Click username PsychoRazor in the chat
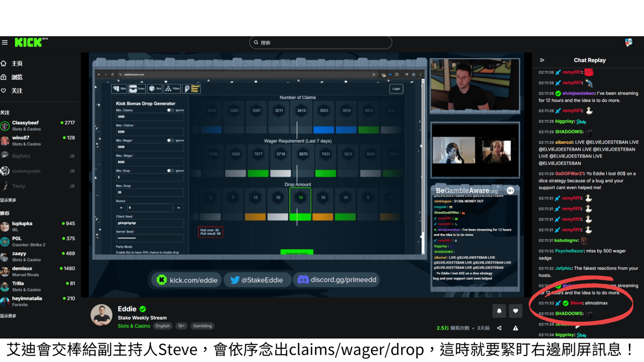The height and width of the screenshot is (362, 644). [x=570, y=251]
